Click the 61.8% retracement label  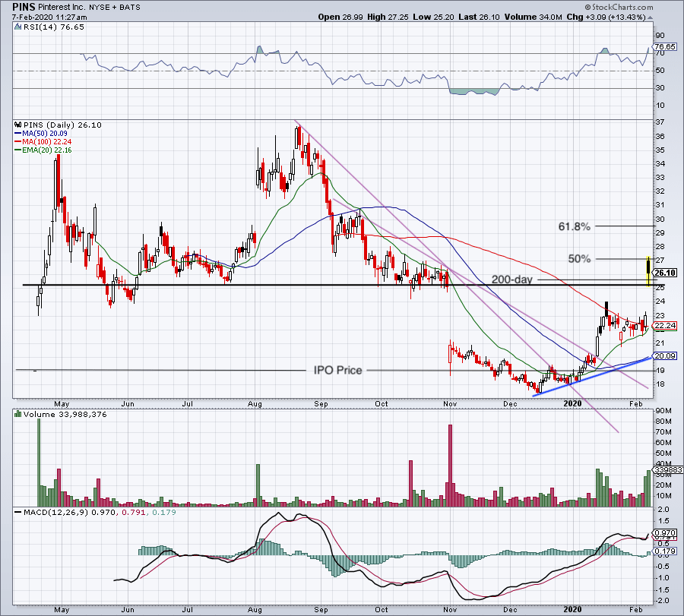[x=574, y=226]
